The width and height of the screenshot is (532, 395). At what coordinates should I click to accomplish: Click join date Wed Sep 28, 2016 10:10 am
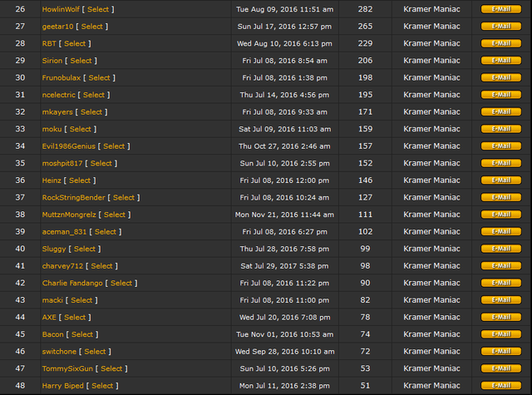coord(284,352)
